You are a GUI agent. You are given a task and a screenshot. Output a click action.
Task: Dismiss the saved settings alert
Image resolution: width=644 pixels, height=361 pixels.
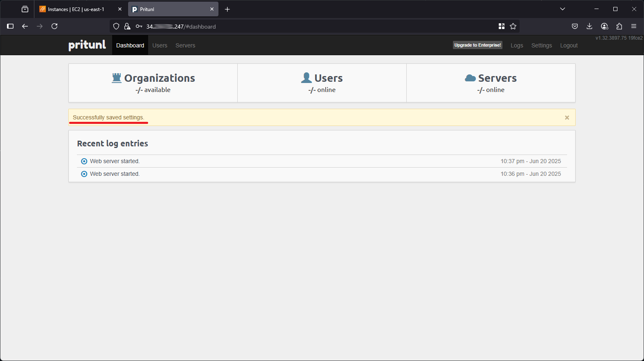567,117
